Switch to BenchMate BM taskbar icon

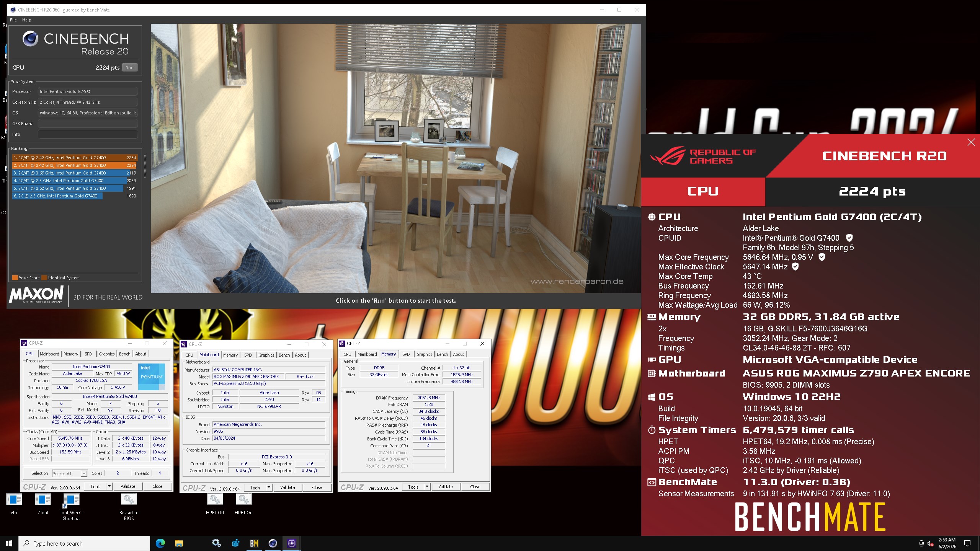pos(254,543)
